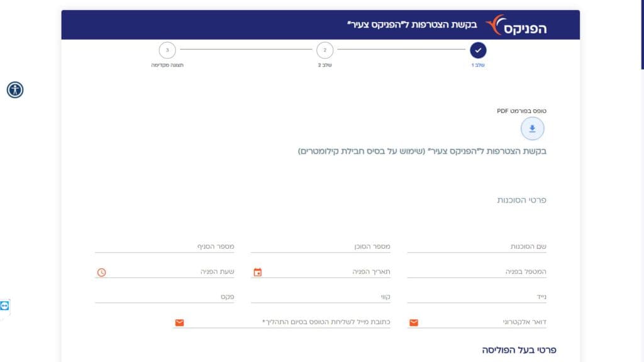Focus the שם הסוכנות input field
Screen dimensions: 644x362
tap(477, 246)
